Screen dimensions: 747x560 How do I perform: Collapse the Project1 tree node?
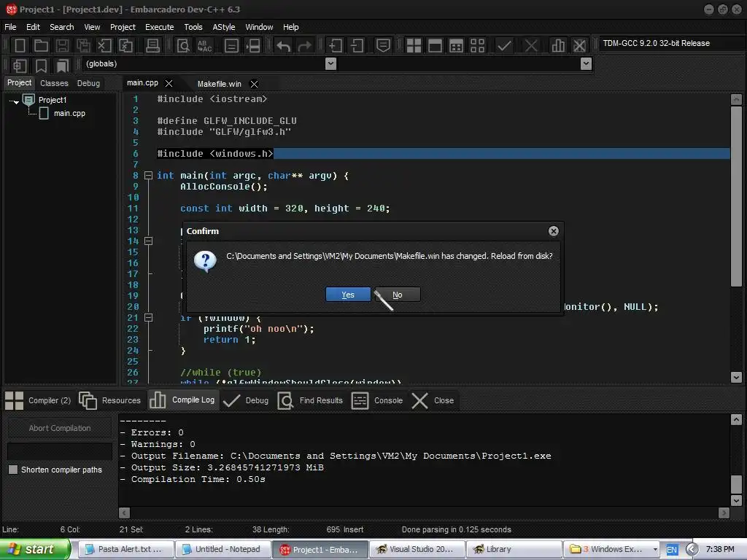point(16,102)
